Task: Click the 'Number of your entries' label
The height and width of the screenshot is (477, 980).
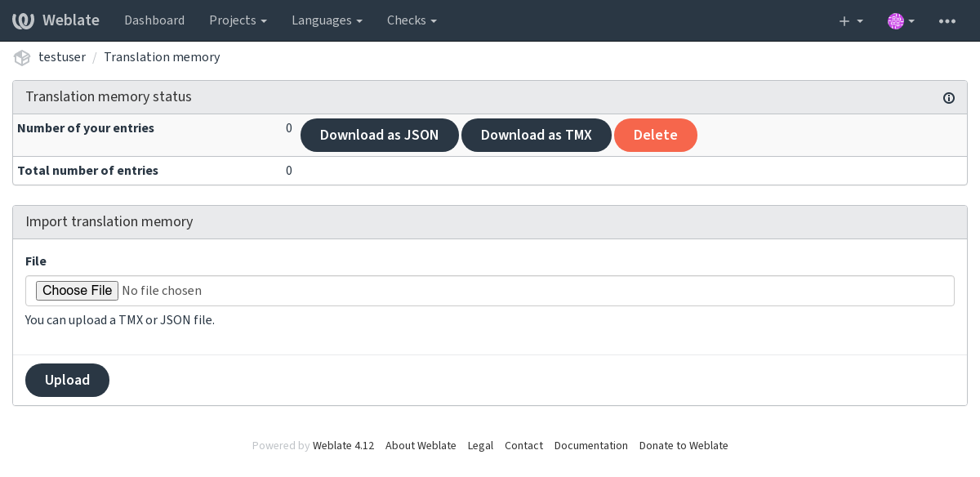Action: pyautogui.click(x=86, y=128)
